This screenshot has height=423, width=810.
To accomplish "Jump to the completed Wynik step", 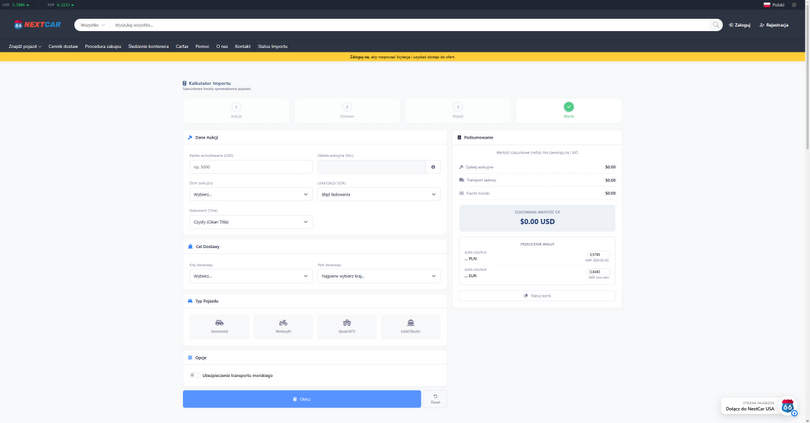I will pos(568,107).
